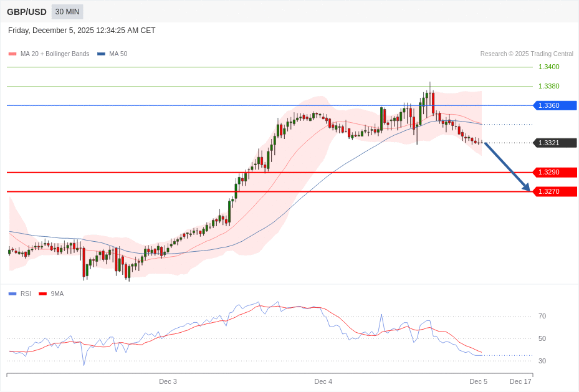
Task: Open the 30 MIN timeframe selector
Action: [67, 11]
